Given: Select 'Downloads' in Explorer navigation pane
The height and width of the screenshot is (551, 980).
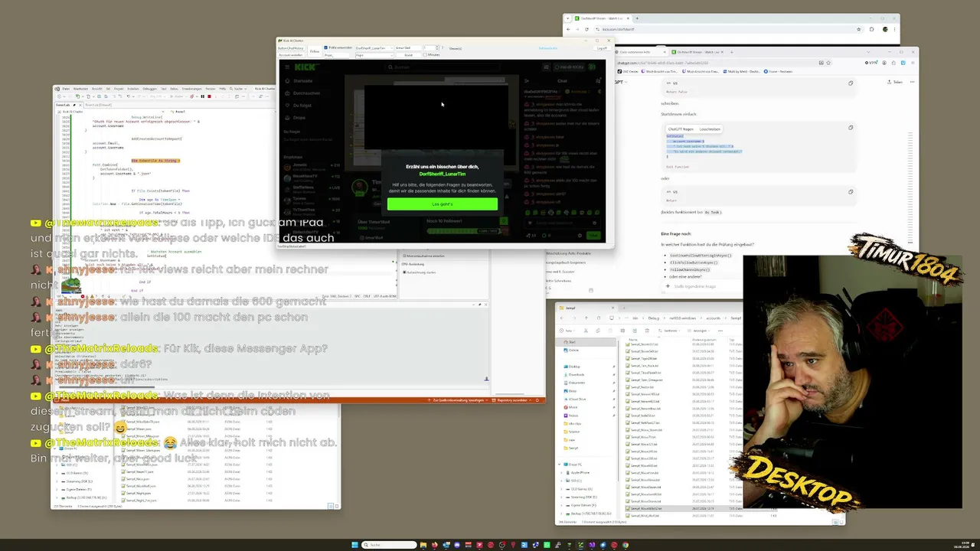Looking at the screenshot, I should [x=577, y=375].
